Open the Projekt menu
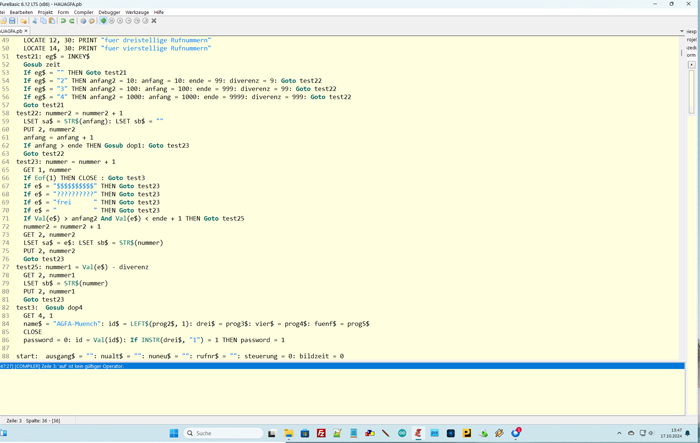 (45, 12)
